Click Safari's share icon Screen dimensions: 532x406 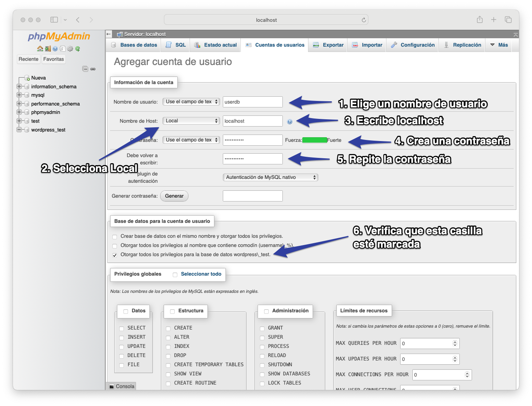[480, 19]
